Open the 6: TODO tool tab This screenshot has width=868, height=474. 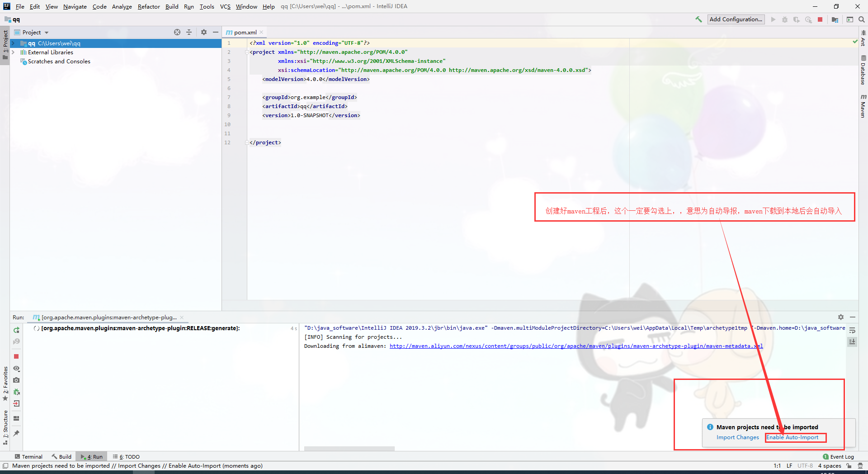click(x=126, y=456)
